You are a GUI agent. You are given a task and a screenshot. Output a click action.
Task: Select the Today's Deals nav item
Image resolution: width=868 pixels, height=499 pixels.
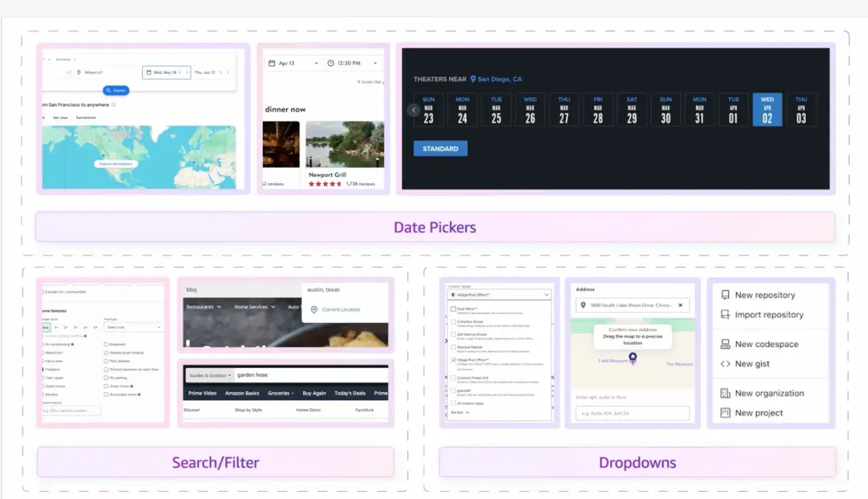click(x=349, y=394)
